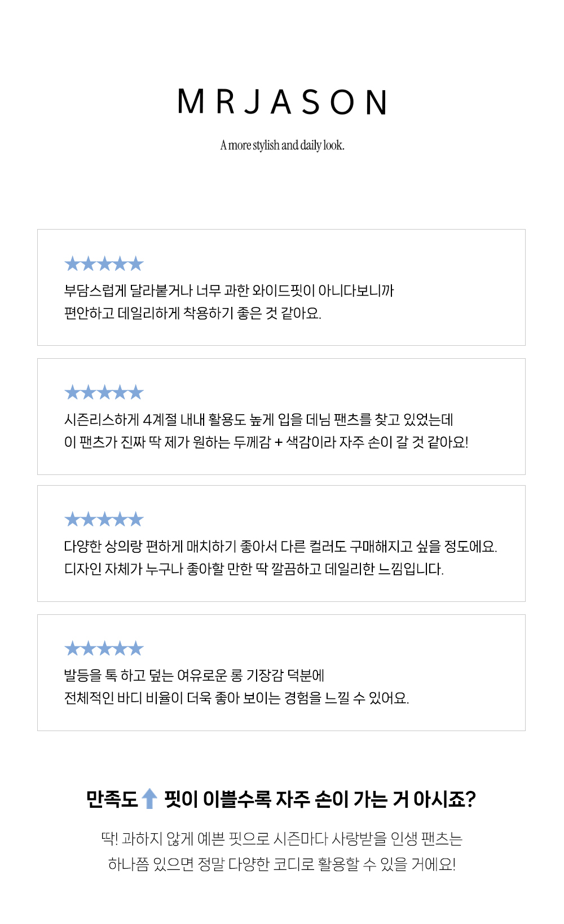This screenshot has width=564, height=924.
Task: Click the paragraph line 딱! 과하지 않게 예쁜 핏으로
Action: (x=282, y=839)
